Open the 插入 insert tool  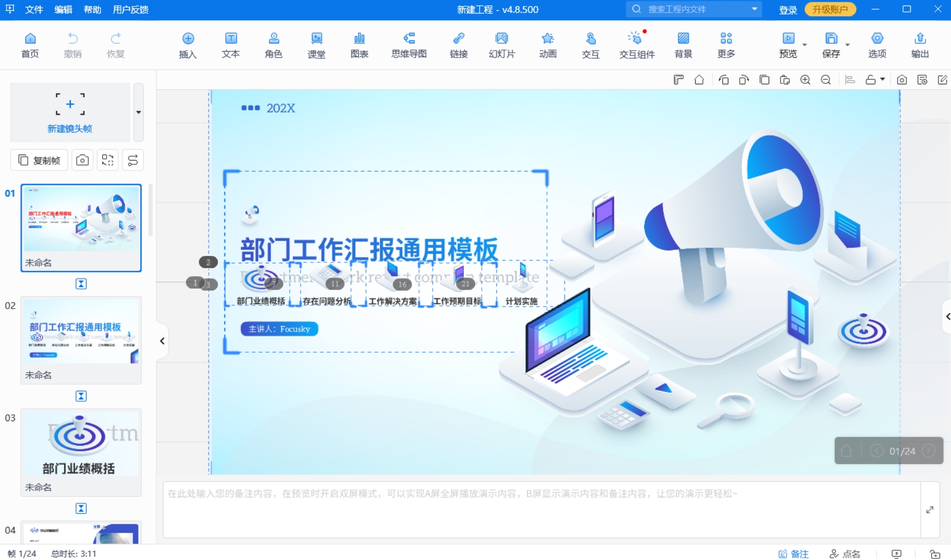188,45
